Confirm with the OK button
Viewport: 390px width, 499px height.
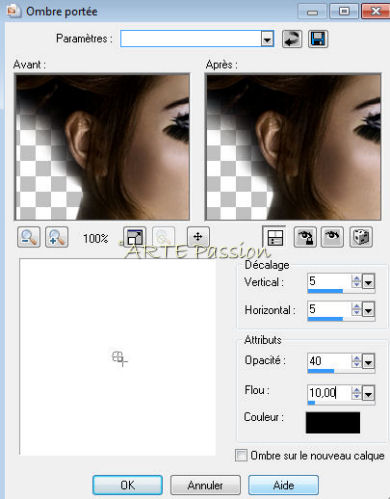point(128,485)
